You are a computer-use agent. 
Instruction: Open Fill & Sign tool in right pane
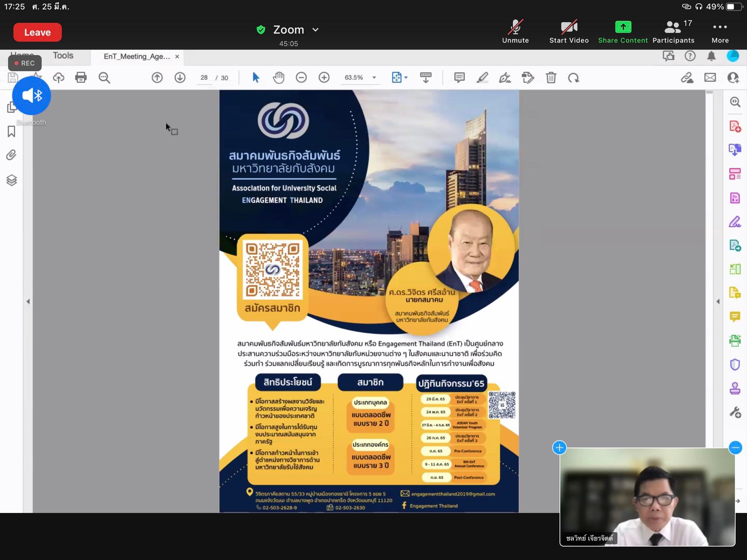point(735,221)
